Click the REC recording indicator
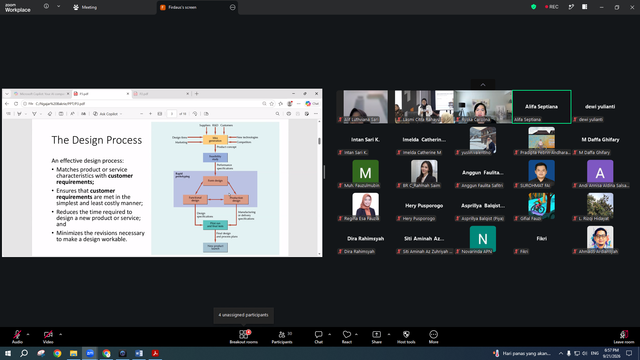The width and height of the screenshot is (640, 360). [551, 7]
